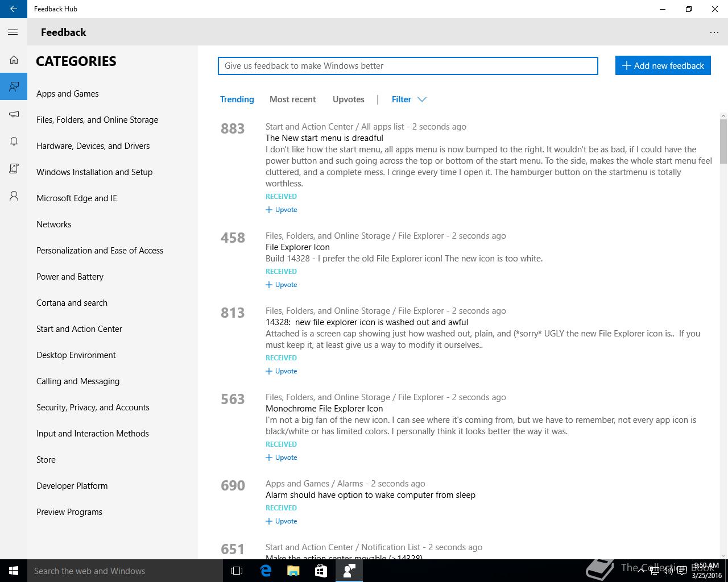Select Security, Privacy, and Accounts category
This screenshot has height=582, width=728.
pos(93,408)
